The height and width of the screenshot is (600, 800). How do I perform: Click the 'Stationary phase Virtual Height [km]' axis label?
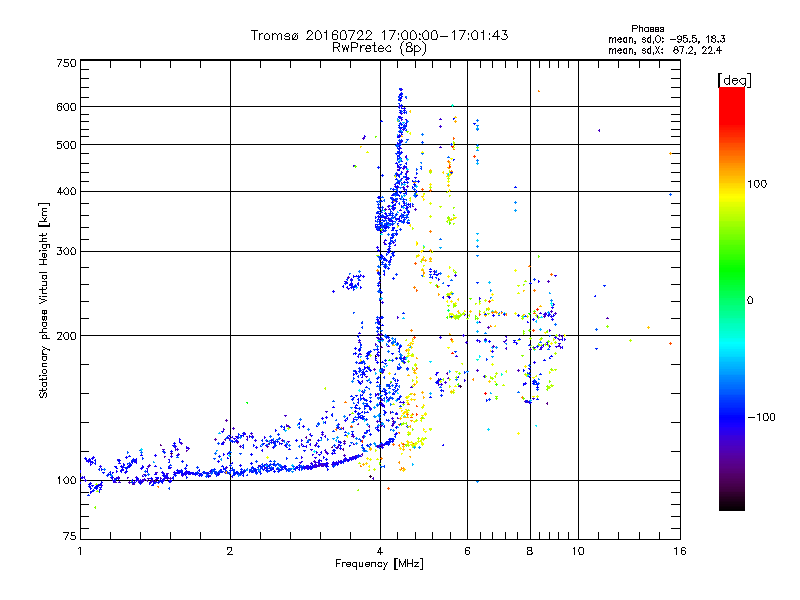click(x=44, y=300)
